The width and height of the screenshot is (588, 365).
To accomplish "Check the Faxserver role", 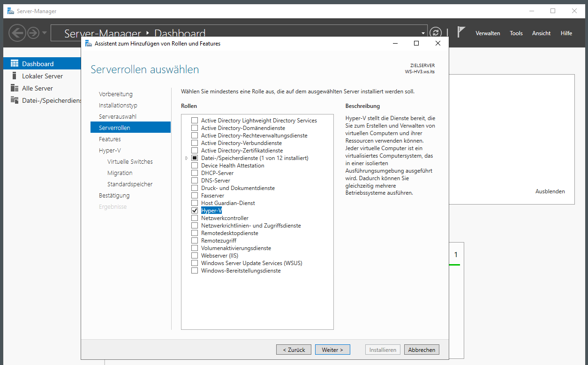I will pos(195,196).
